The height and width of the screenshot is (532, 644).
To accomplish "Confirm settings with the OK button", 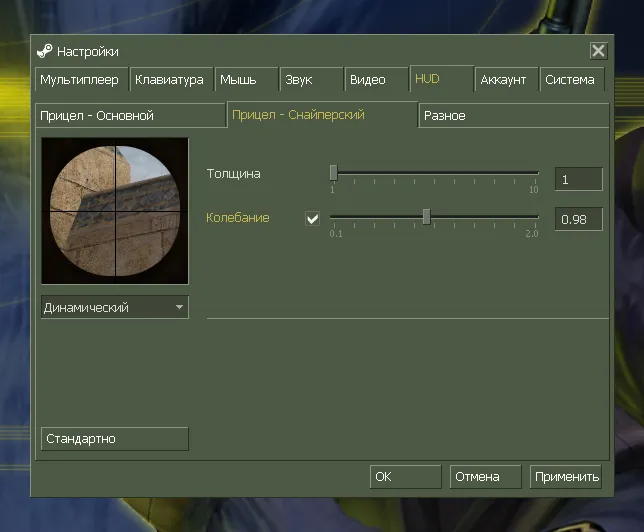I will 406,477.
